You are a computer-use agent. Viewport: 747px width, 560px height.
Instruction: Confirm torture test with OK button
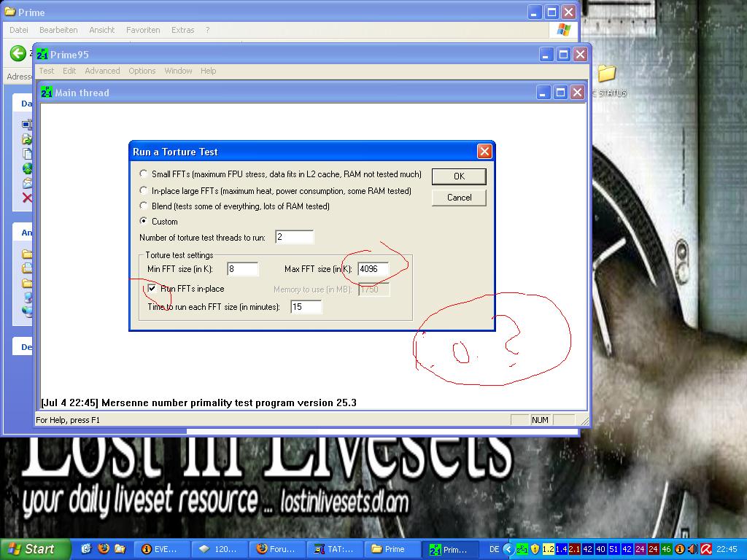pyautogui.click(x=459, y=176)
